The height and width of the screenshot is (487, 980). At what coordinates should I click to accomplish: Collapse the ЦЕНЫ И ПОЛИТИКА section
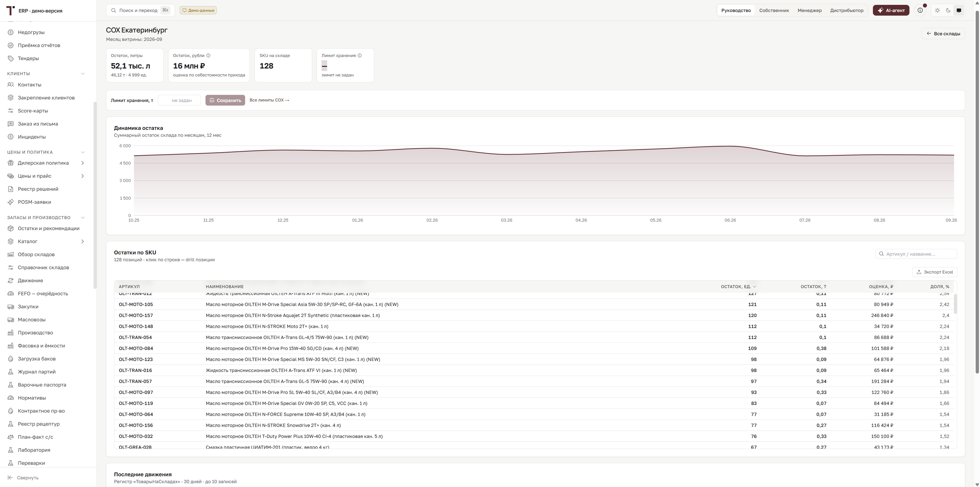click(x=83, y=152)
